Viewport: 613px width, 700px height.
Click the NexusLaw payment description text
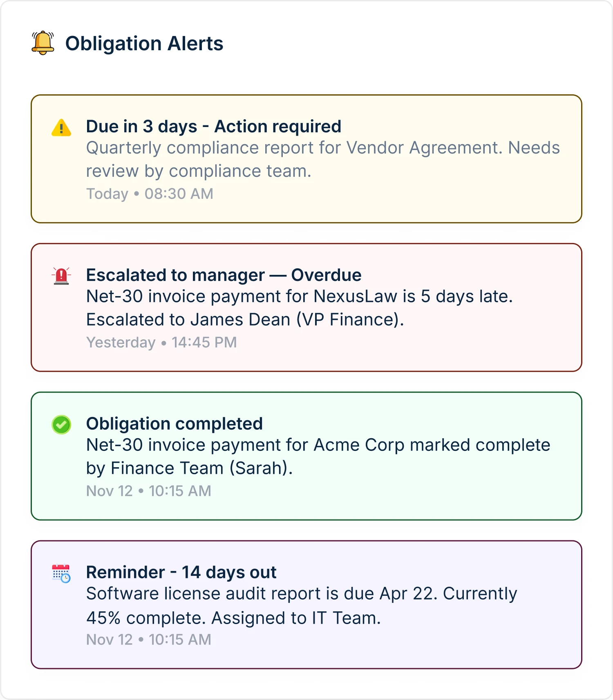300,308
